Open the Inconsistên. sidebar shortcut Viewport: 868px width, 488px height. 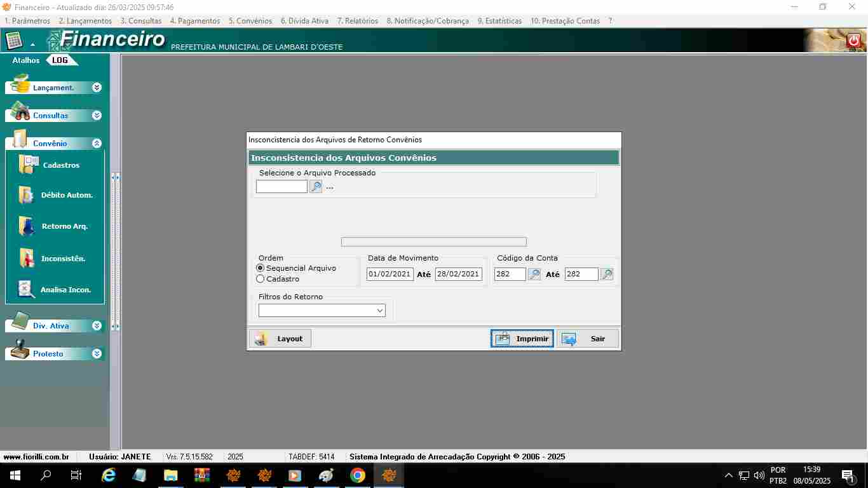pyautogui.click(x=27, y=258)
